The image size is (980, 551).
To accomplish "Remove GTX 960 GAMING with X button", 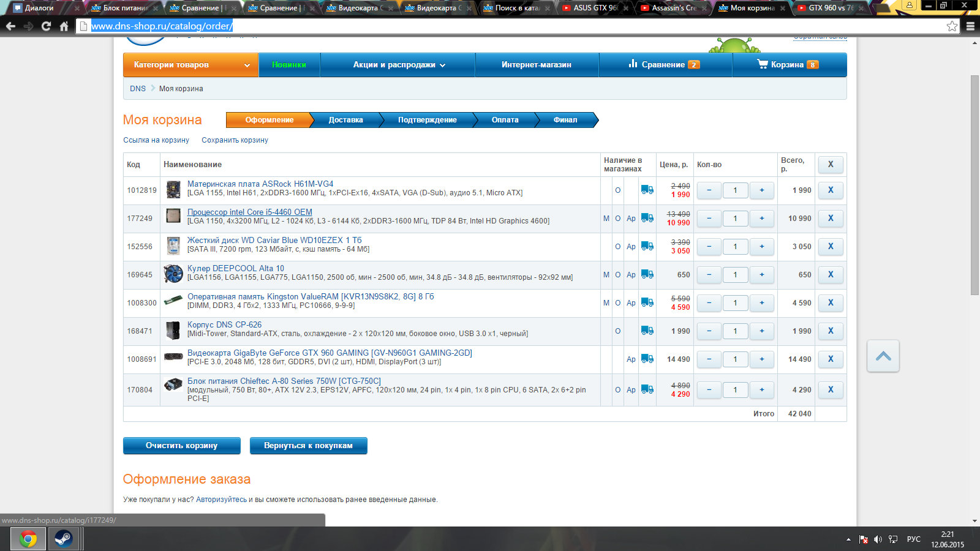I will 831,359.
